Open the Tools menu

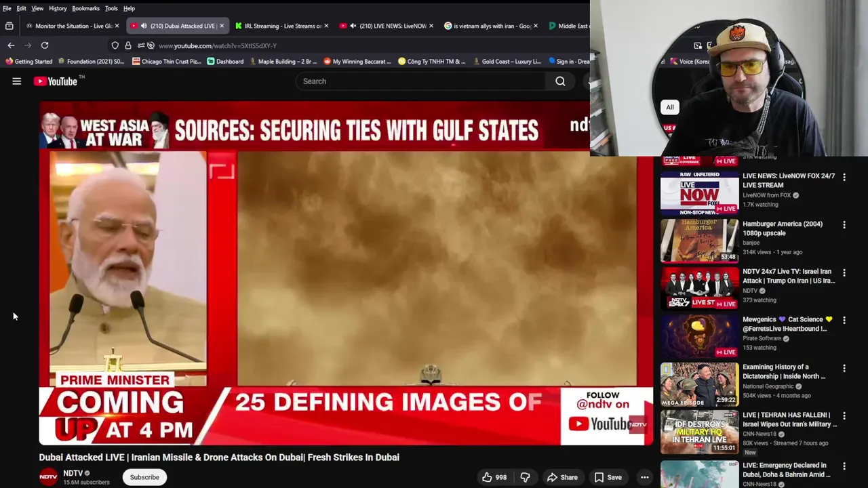pos(111,8)
